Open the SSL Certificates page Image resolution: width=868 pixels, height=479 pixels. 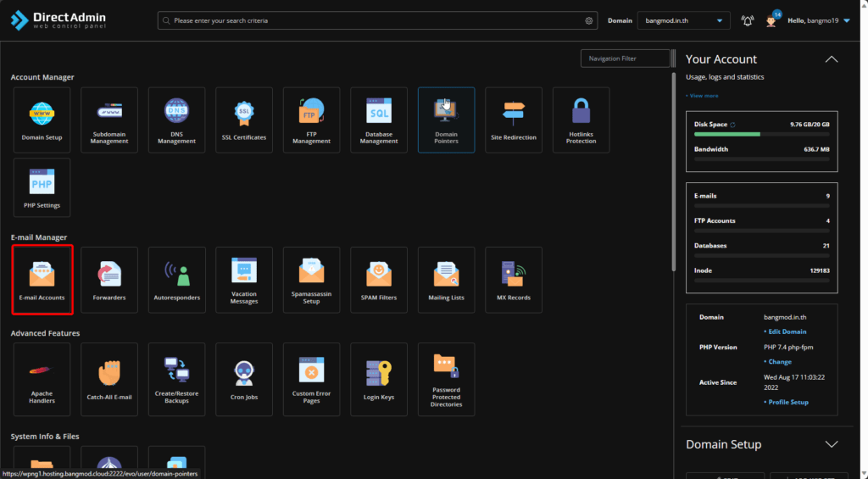pyautogui.click(x=244, y=120)
